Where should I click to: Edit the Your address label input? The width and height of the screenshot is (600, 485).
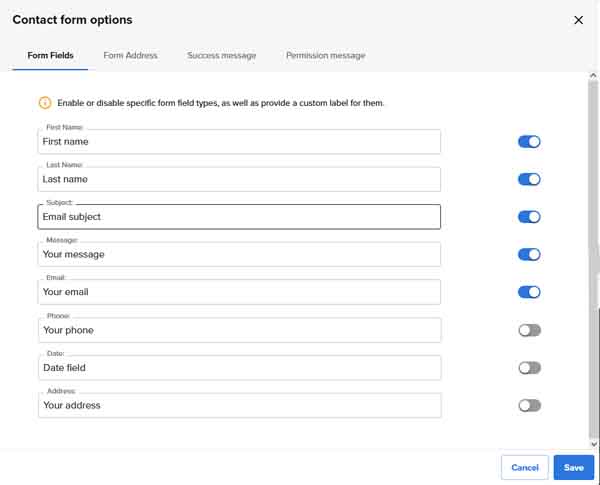point(240,405)
